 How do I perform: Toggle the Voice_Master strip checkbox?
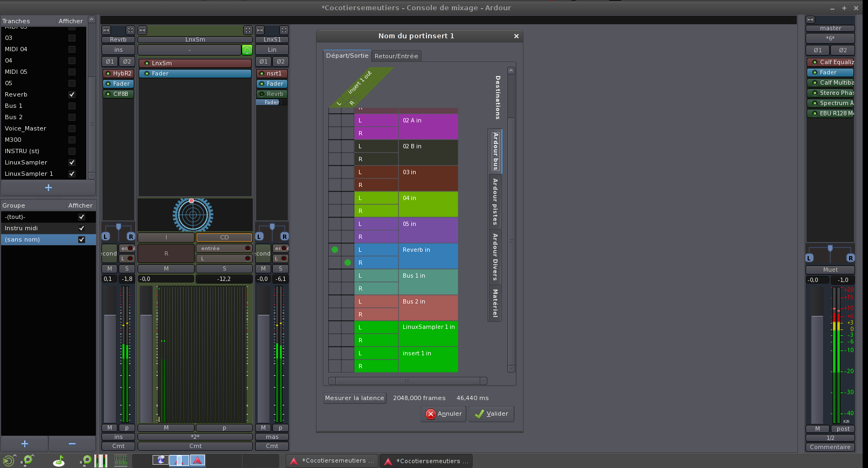pyautogui.click(x=72, y=128)
